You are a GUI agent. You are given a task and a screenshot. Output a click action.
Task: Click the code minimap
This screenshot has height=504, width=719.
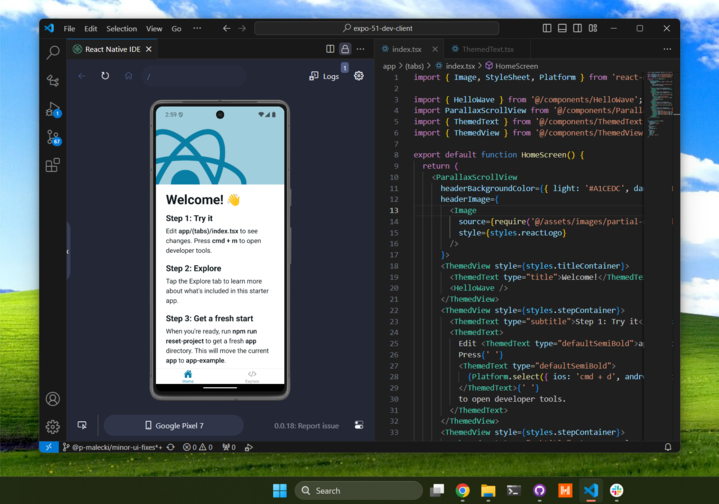pos(660,105)
